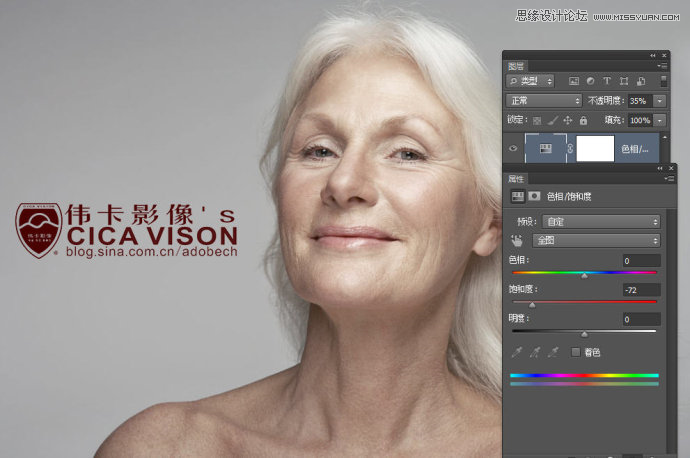The height and width of the screenshot is (458, 690).
Task: Lock transparent pixels icon
Action: point(537,120)
